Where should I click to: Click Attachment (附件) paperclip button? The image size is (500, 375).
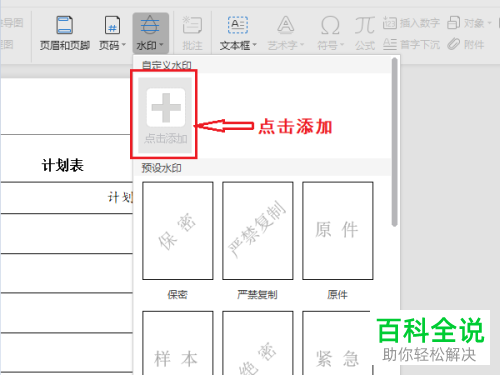click(466, 44)
